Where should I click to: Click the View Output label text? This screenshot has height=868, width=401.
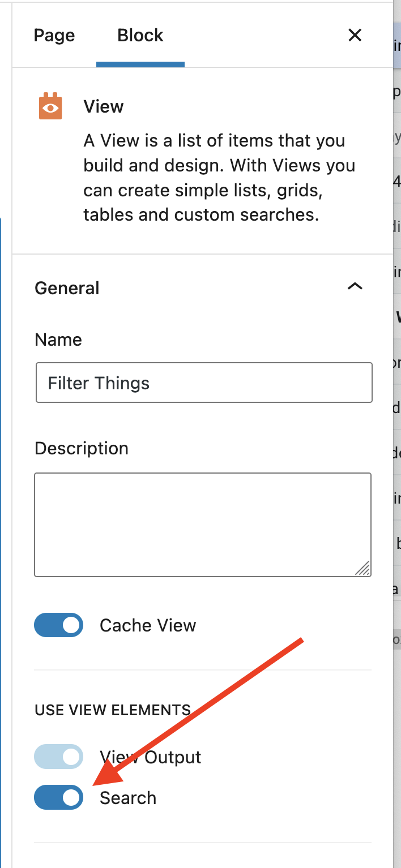point(151,757)
